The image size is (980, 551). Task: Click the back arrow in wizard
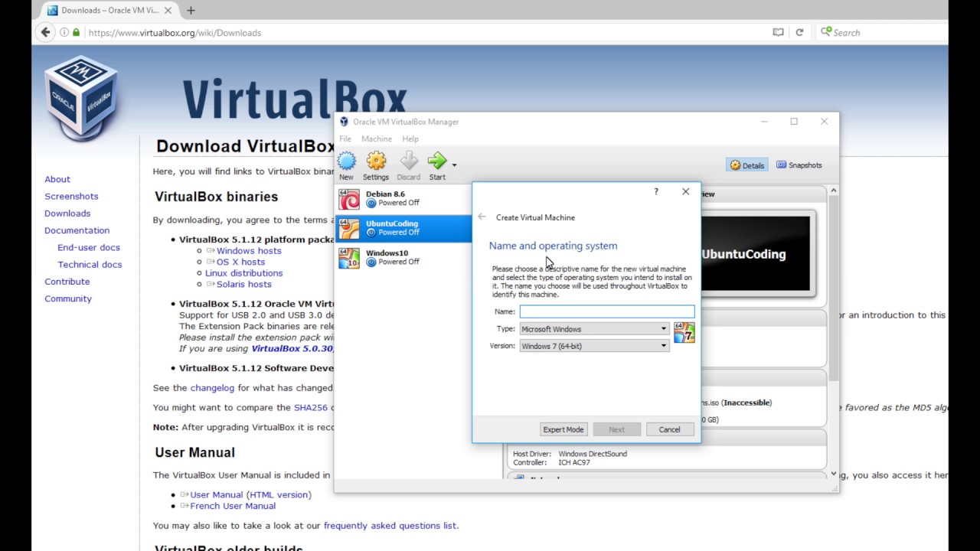pos(482,217)
